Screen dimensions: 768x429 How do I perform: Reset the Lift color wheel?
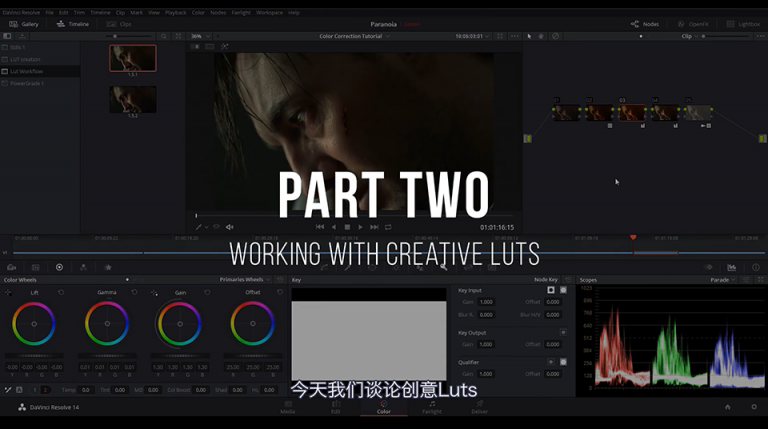pyautogui.click(x=61, y=292)
